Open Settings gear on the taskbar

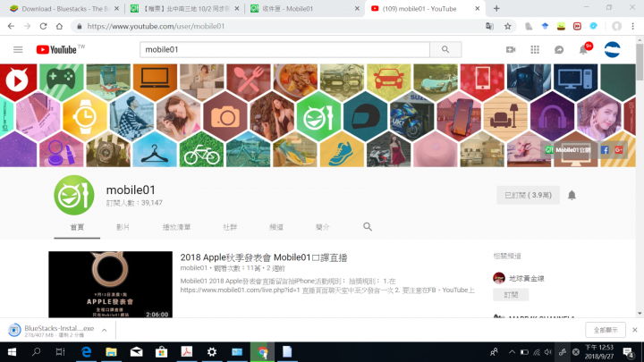point(212,352)
